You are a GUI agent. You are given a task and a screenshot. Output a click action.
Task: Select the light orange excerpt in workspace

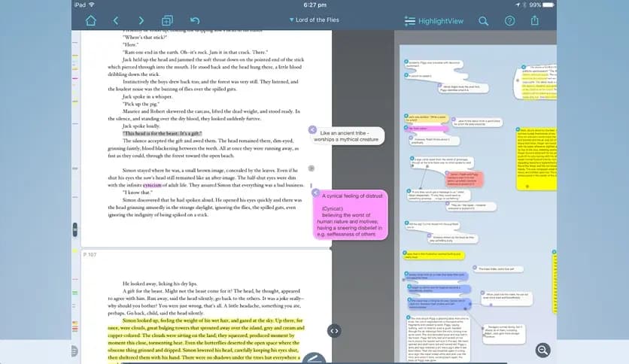click(426, 118)
